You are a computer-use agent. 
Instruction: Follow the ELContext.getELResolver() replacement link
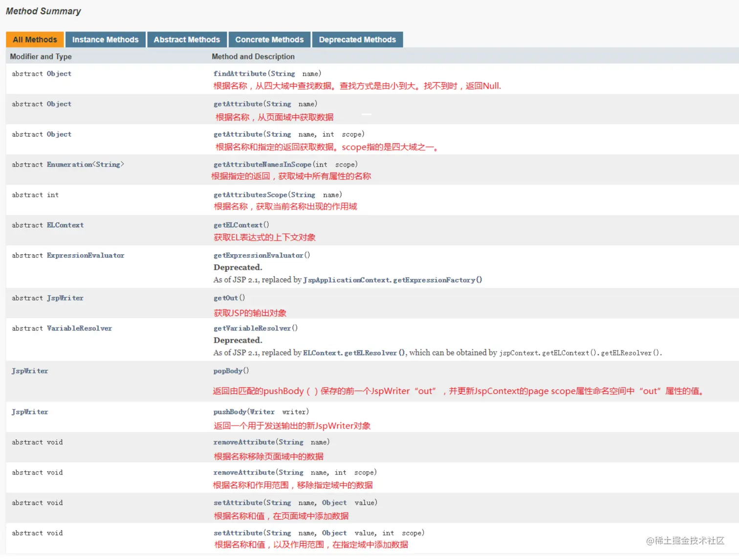tap(354, 353)
